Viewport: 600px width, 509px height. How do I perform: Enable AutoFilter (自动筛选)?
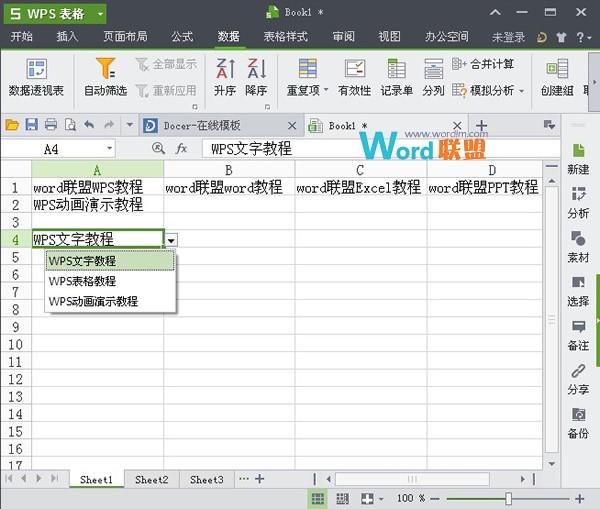(x=105, y=78)
